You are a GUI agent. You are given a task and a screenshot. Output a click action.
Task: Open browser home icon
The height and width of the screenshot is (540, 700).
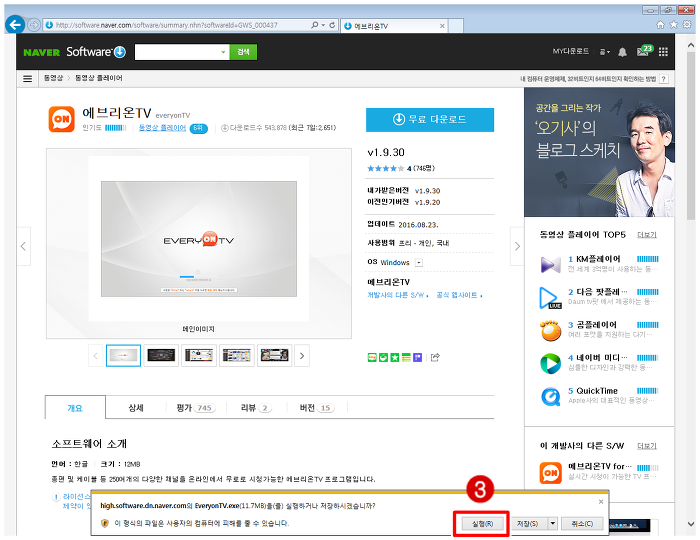(660, 25)
